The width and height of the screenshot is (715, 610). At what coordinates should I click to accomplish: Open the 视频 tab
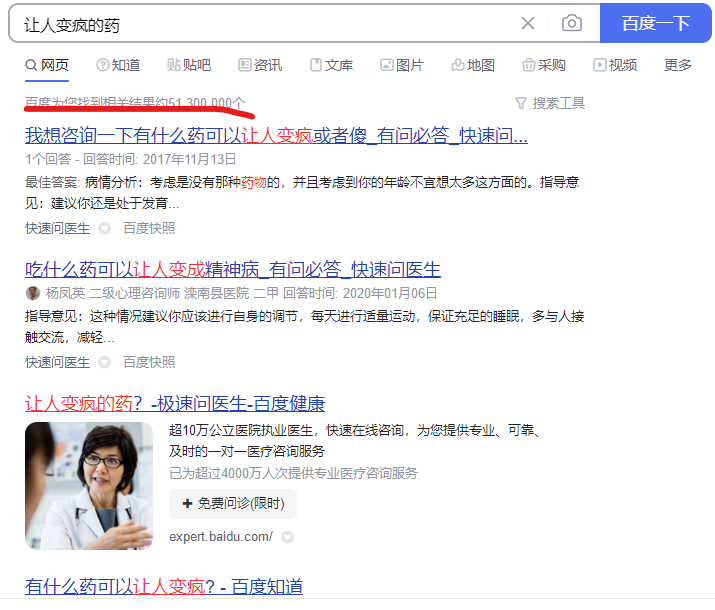pyautogui.click(x=615, y=65)
